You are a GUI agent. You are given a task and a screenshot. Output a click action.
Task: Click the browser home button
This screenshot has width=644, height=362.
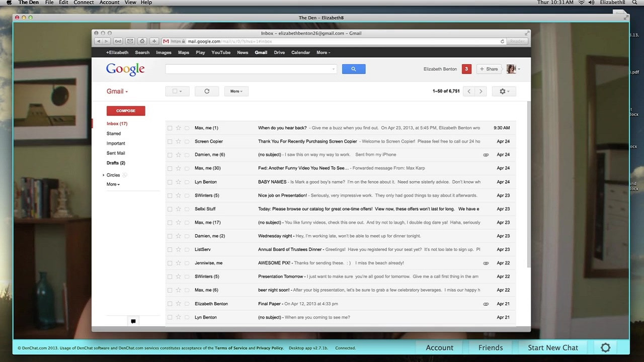pyautogui.click(x=142, y=41)
